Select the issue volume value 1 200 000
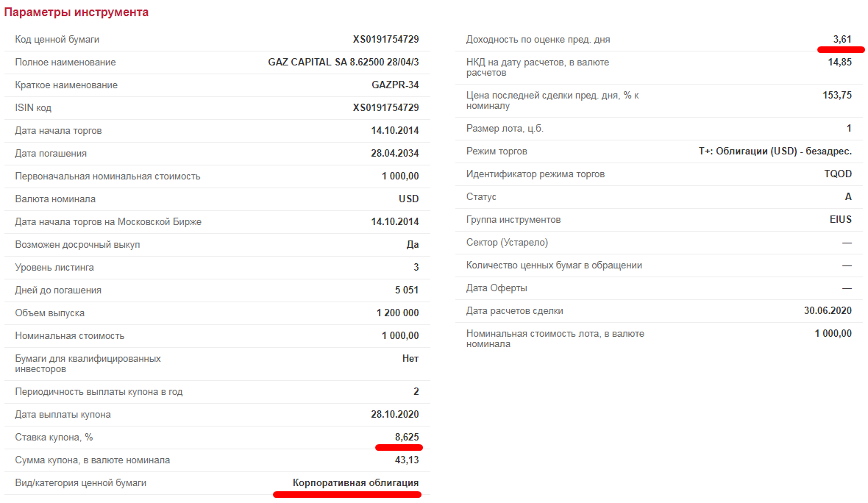This screenshot has height=503, width=868. (x=397, y=313)
